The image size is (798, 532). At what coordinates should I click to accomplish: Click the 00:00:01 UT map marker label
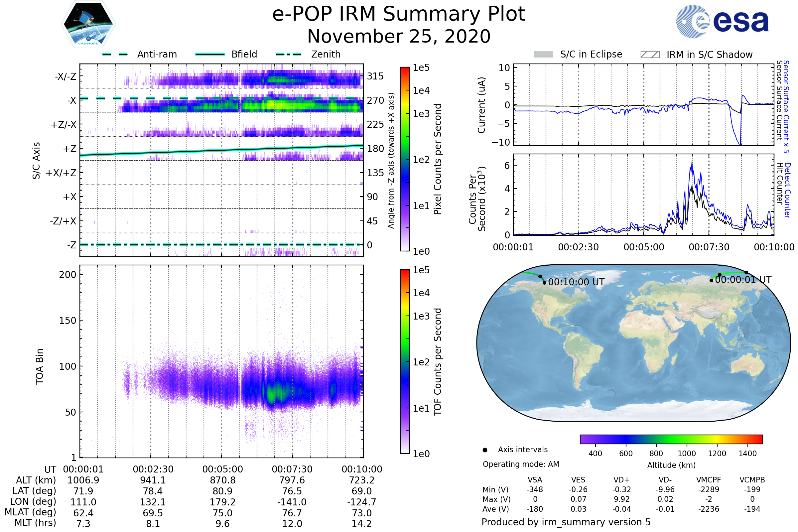pyautogui.click(x=743, y=280)
